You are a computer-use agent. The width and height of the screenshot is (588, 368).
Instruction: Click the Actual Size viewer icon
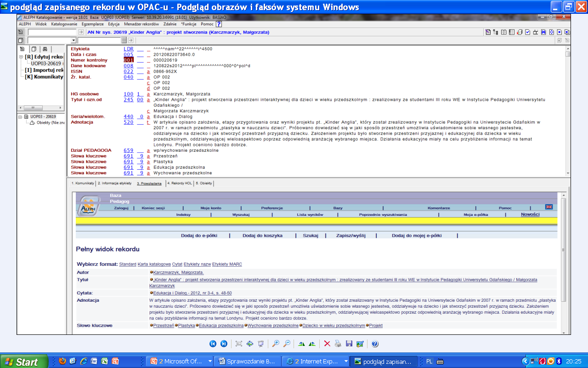pyautogui.click(x=250, y=344)
